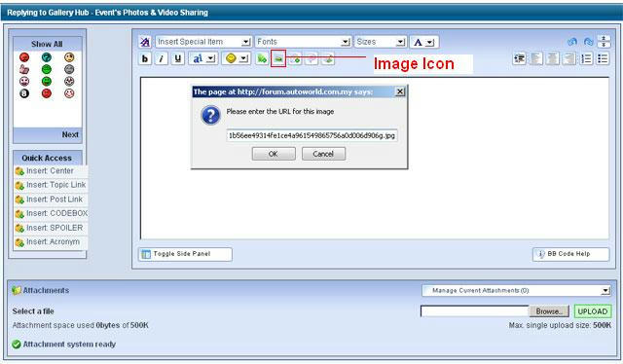Insert the black 8-ball emoticon

pyautogui.click(x=24, y=93)
